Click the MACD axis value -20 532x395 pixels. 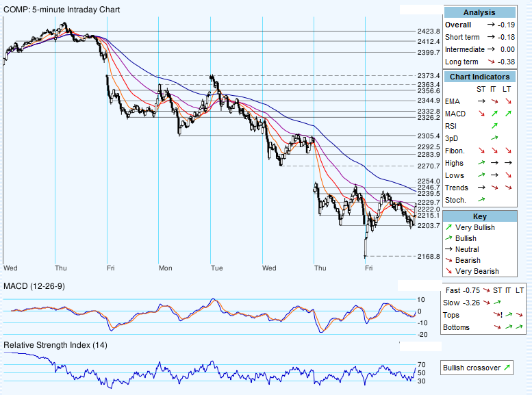[x=422, y=335]
